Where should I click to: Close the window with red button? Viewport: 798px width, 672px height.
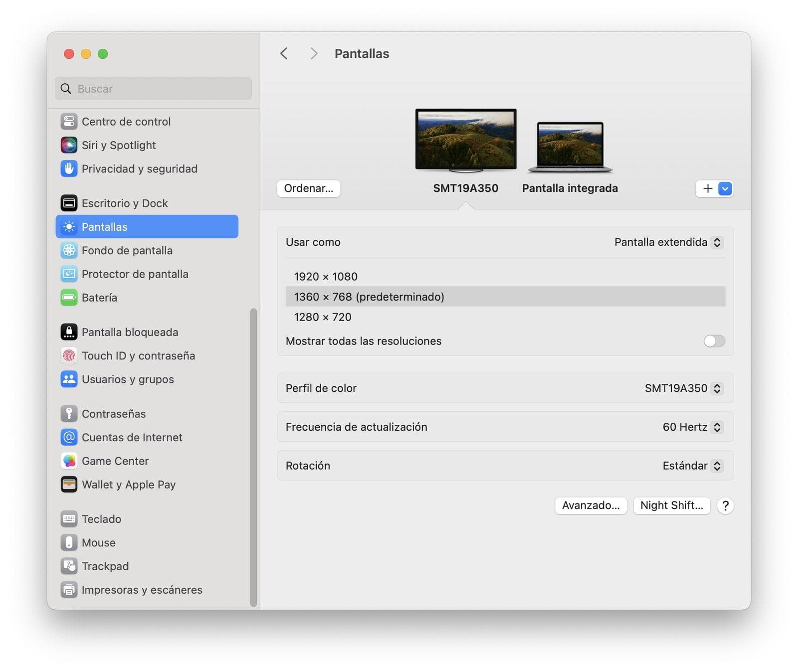coord(69,54)
